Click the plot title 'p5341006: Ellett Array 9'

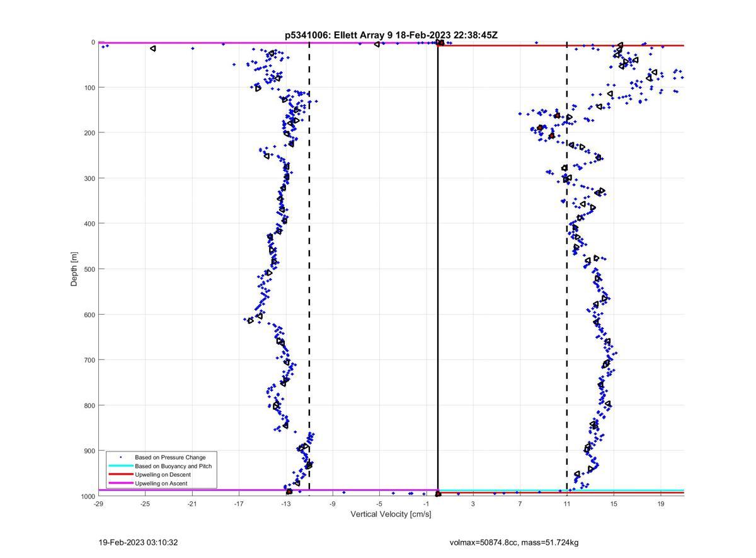coord(339,35)
